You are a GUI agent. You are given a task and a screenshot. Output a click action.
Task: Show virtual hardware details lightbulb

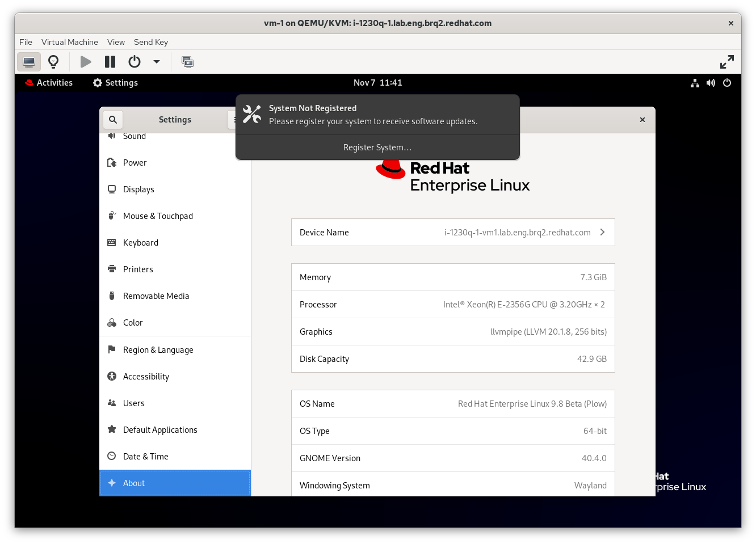pos(53,61)
